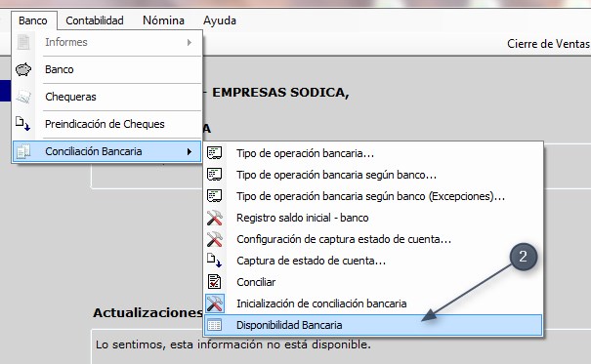The width and height of the screenshot is (591, 364).
Task: Click the table icon for Disponibilidad Bancaria
Action: tap(215, 325)
